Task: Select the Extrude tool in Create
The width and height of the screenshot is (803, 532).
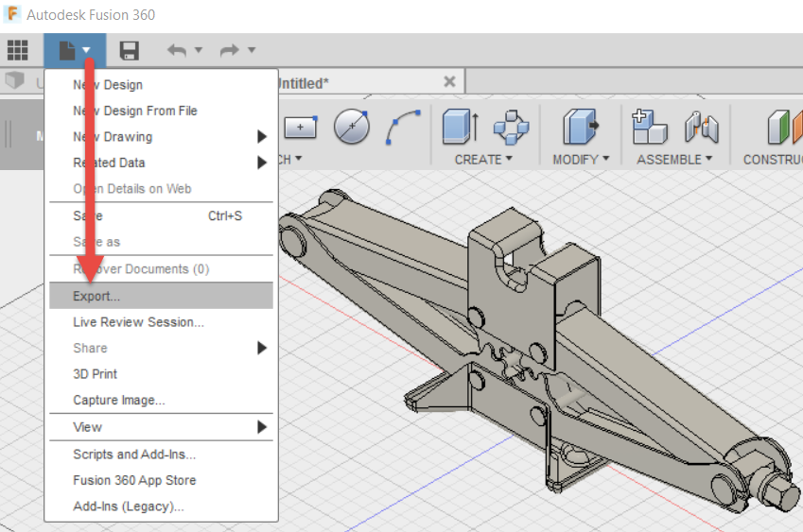Action: point(461,126)
